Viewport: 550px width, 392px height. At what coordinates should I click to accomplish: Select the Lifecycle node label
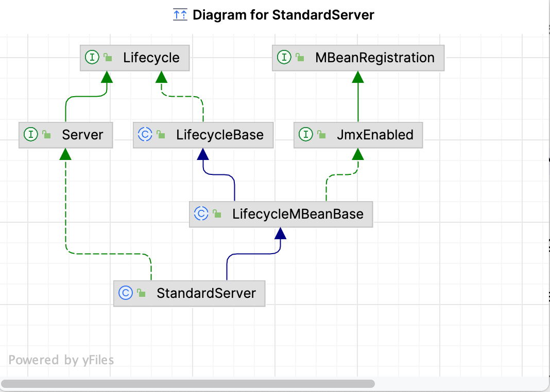(x=151, y=58)
